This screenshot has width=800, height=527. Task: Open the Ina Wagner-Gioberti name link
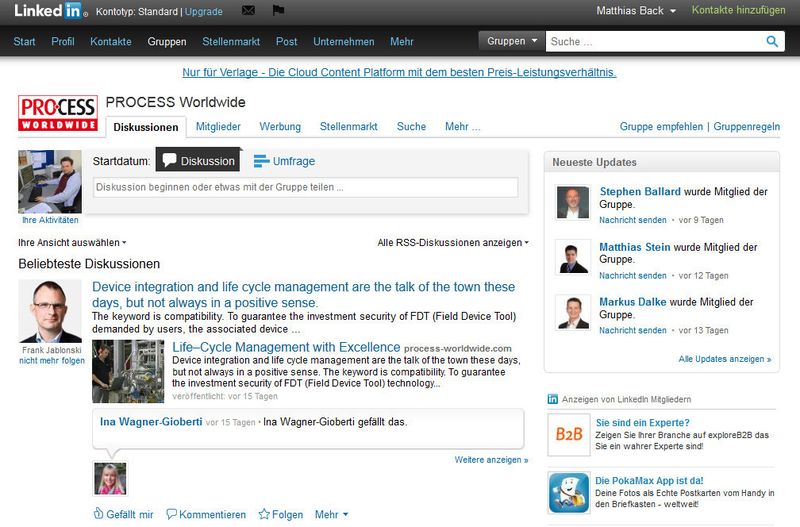click(151, 422)
